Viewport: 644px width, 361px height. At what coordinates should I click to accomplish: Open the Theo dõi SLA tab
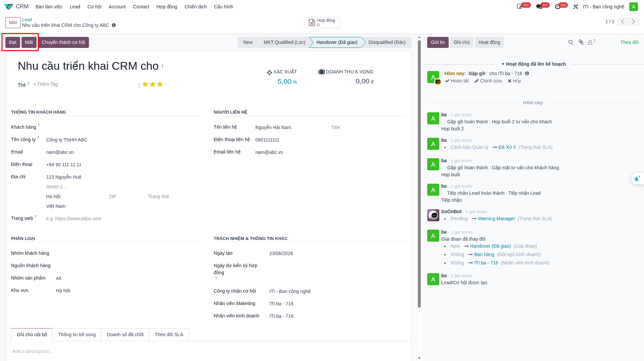169,335
